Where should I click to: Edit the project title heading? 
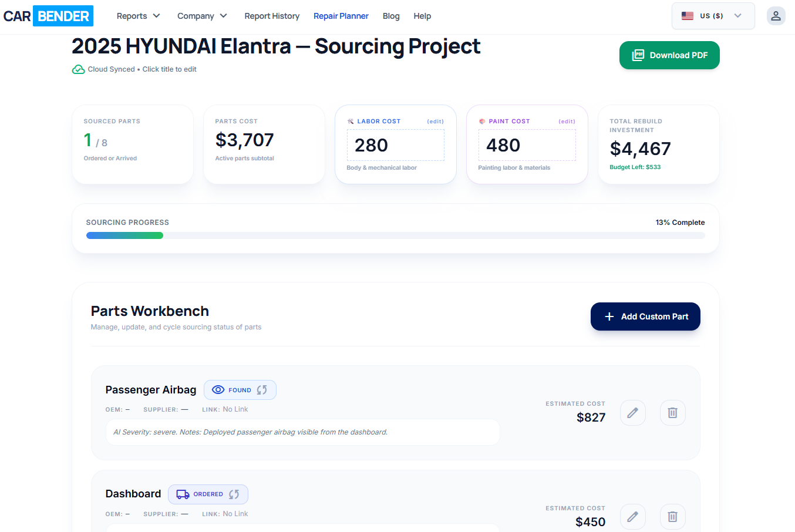coord(276,46)
